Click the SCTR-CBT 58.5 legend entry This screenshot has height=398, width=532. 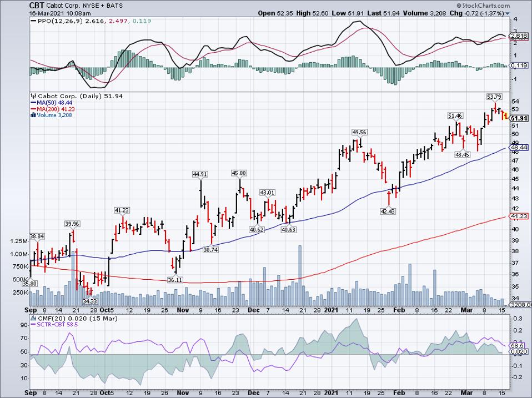pyautogui.click(x=57, y=325)
